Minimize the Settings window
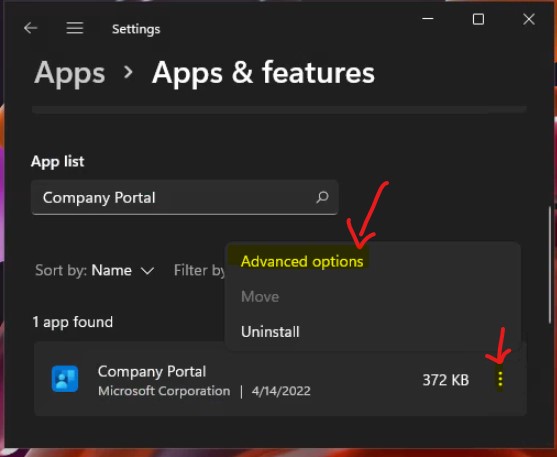 tap(428, 18)
